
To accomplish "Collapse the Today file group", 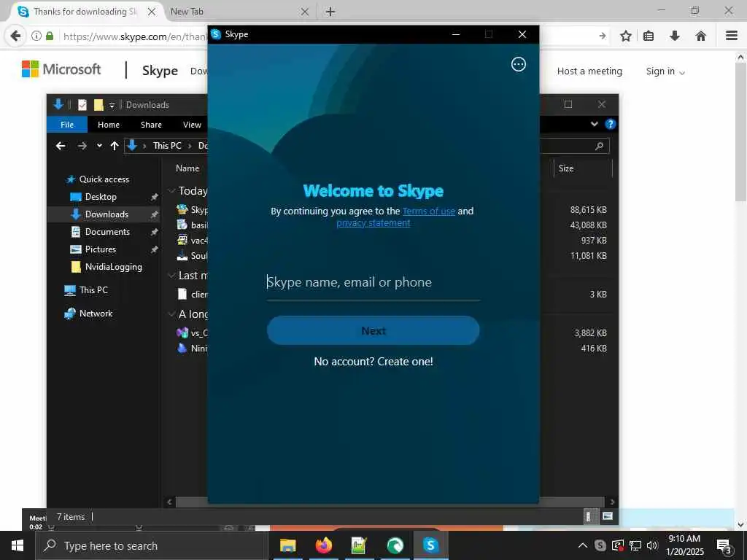I will click(172, 191).
